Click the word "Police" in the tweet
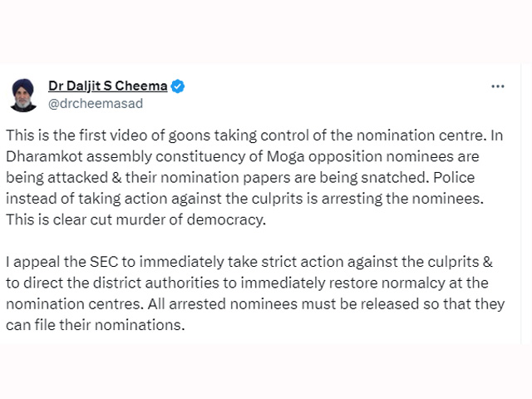532x399 pixels. (x=454, y=177)
